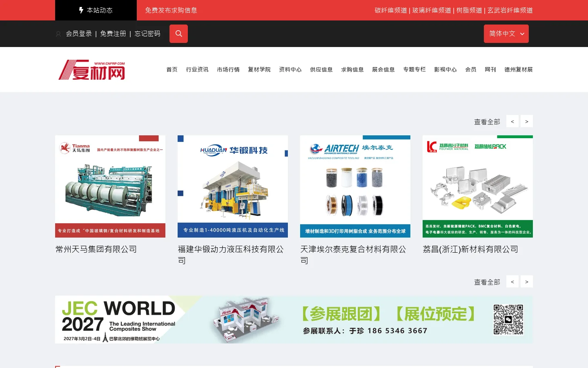Open the JEC WORLD 2027 banner
Image resolution: width=588 pixels, height=368 pixels.
coord(294,319)
